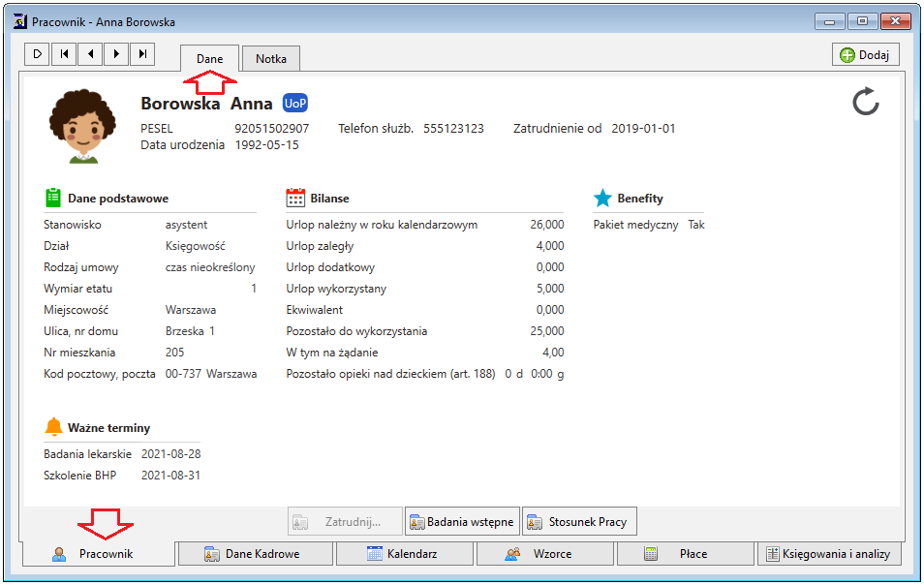Click the Wymiar etatu row label
924x585 pixels.
tap(77, 289)
